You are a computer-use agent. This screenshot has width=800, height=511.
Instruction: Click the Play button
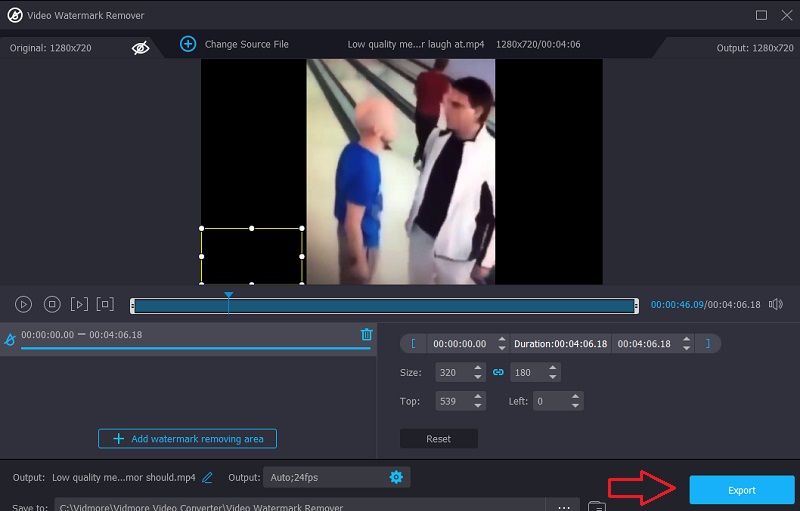coord(24,304)
